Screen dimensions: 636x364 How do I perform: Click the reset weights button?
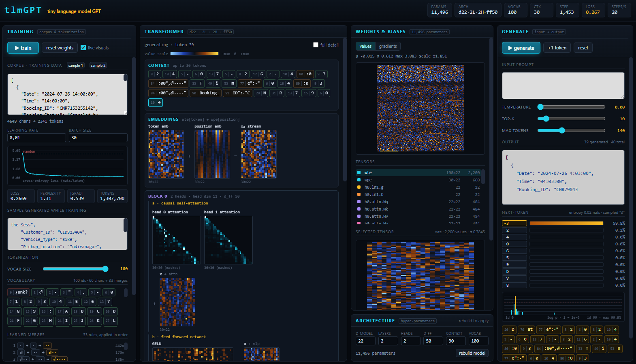60,48
